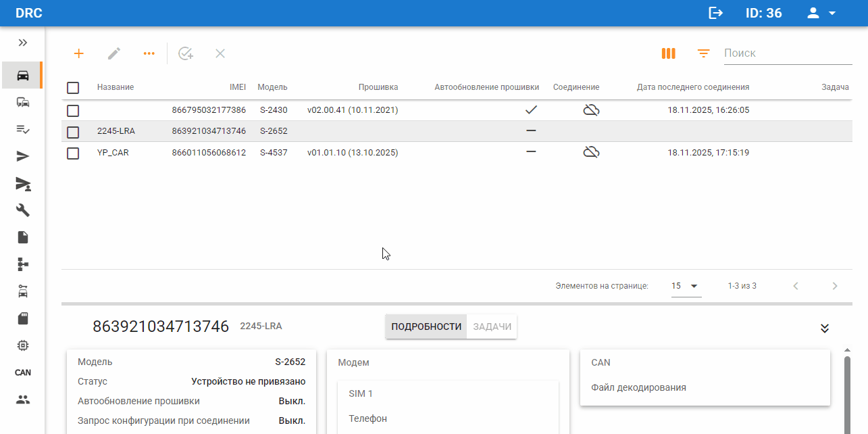Switch to the ЗАДАЧИ tab
The image size is (868, 434).
pos(492,326)
